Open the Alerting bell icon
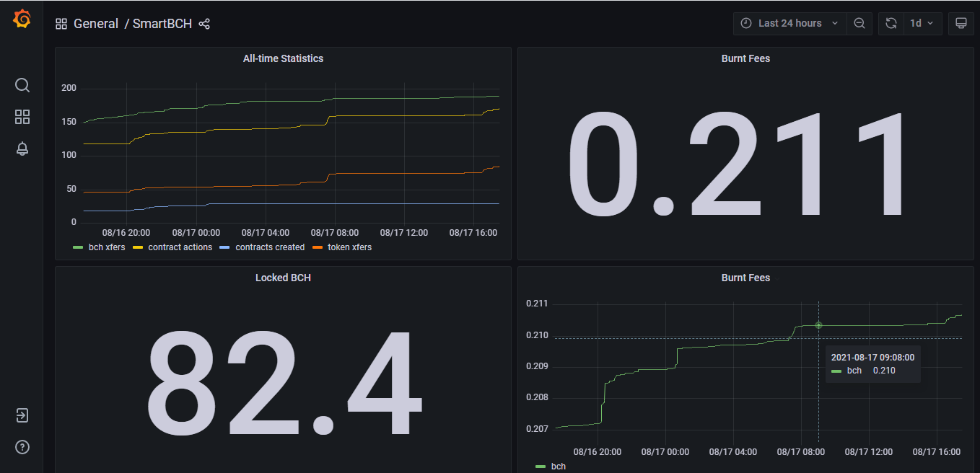Image resolution: width=980 pixels, height=473 pixels. pos(22,149)
